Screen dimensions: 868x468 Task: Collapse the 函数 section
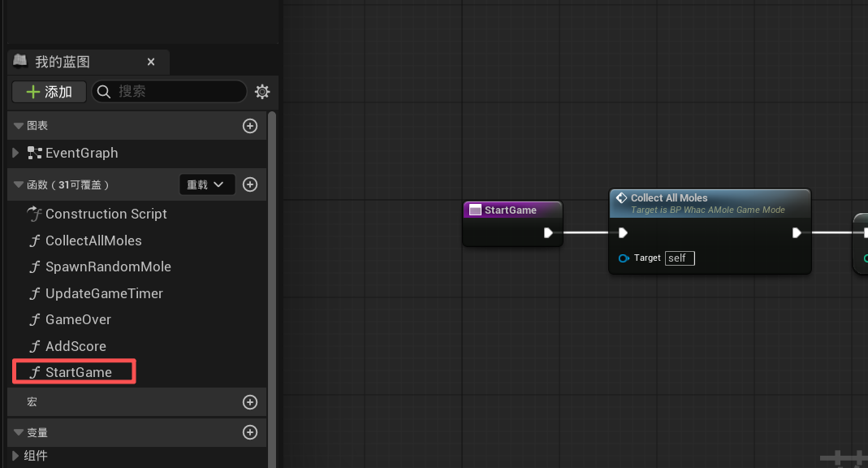[x=18, y=184]
